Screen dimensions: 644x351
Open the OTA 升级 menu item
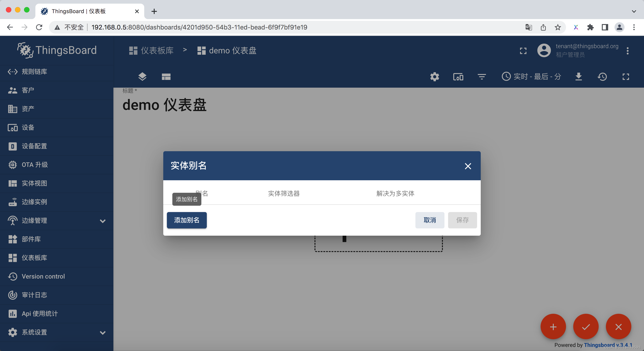56,164
